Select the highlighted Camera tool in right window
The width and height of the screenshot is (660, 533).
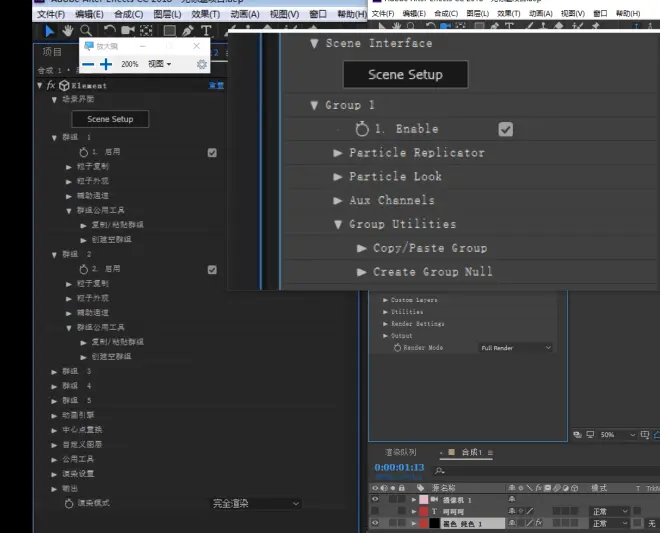click(x=445, y=26)
